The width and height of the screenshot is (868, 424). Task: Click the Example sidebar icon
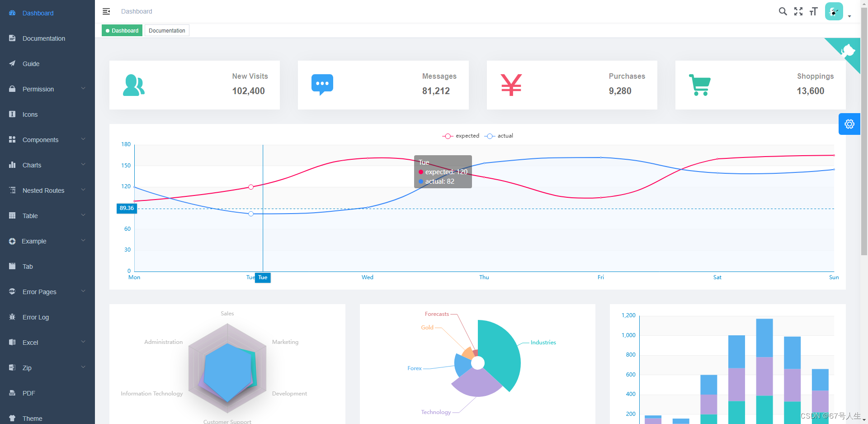point(12,241)
